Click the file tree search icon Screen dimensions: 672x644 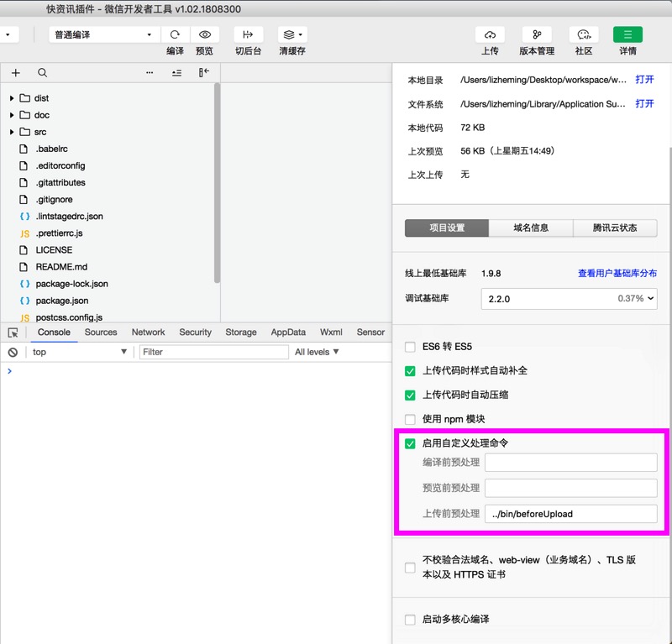click(x=42, y=72)
